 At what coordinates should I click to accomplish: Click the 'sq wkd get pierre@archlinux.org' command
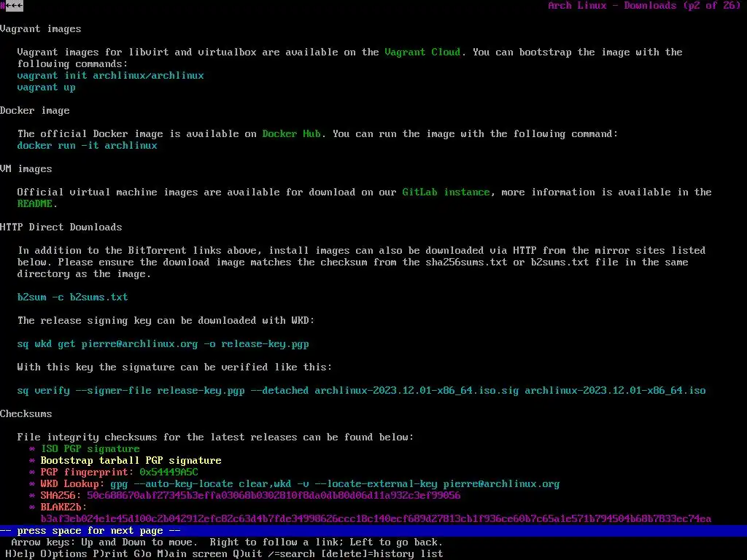(163, 344)
